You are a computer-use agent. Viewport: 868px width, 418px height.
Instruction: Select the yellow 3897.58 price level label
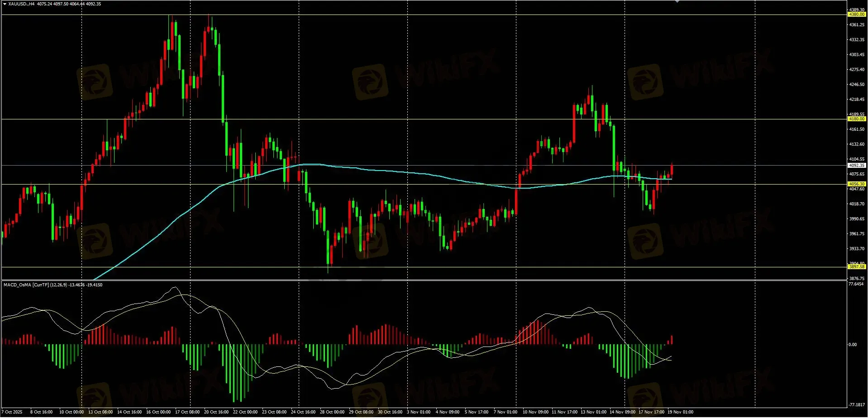[857, 267]
